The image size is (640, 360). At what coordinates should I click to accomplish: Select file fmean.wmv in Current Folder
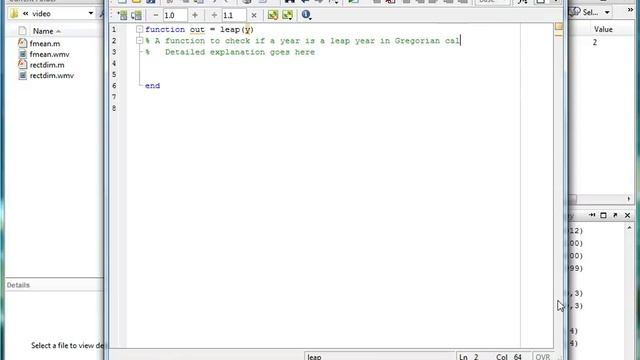coord(49,54)
